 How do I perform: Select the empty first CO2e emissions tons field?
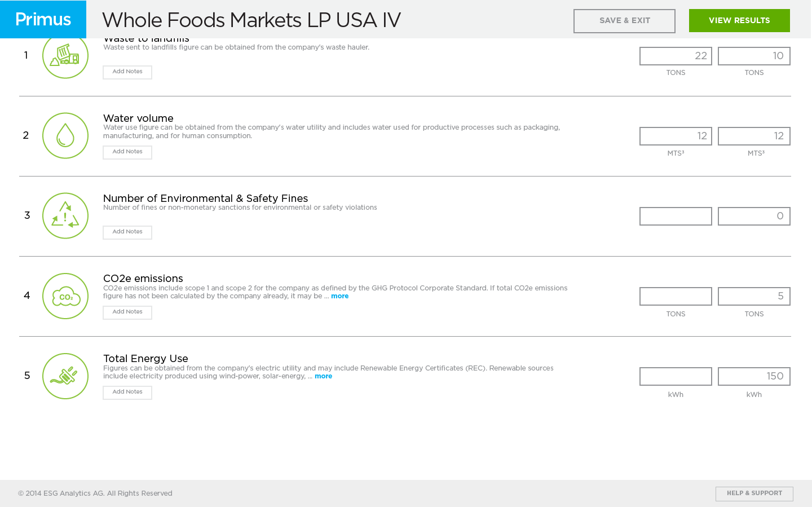[x=676, y=296]
